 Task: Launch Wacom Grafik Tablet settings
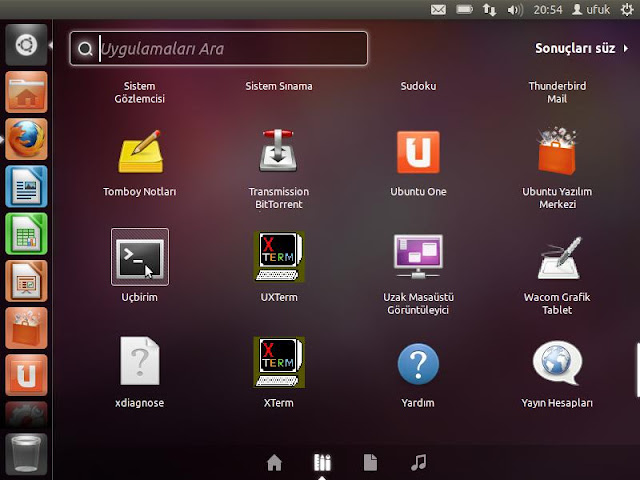tap(559, 258)
